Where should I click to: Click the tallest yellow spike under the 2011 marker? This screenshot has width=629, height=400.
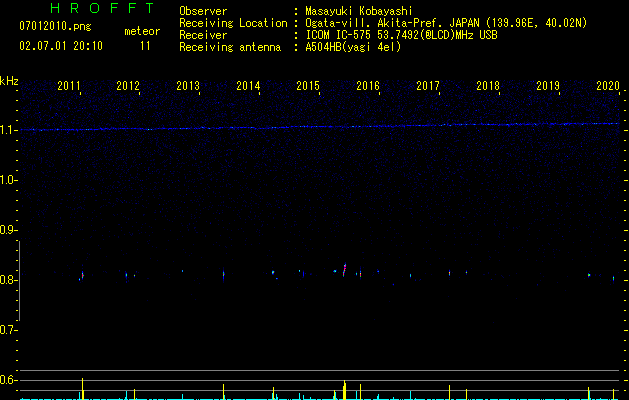pos(83,388)
